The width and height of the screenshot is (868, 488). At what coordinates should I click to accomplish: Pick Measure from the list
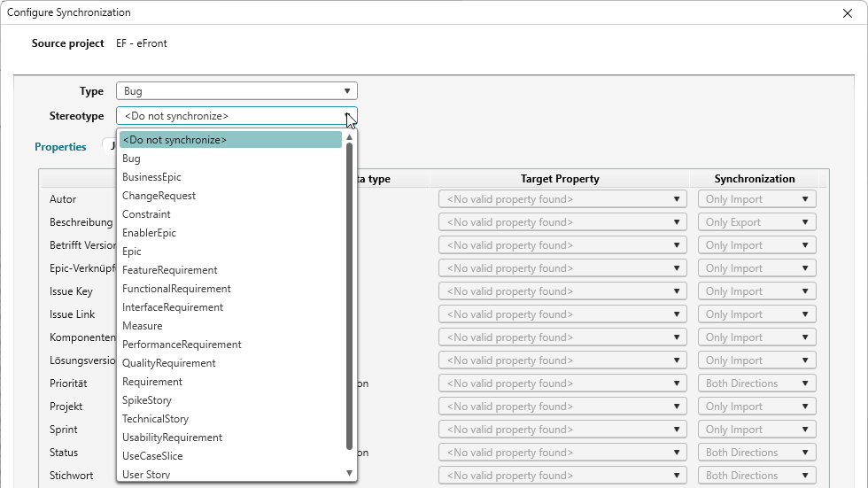click(230, 326)
